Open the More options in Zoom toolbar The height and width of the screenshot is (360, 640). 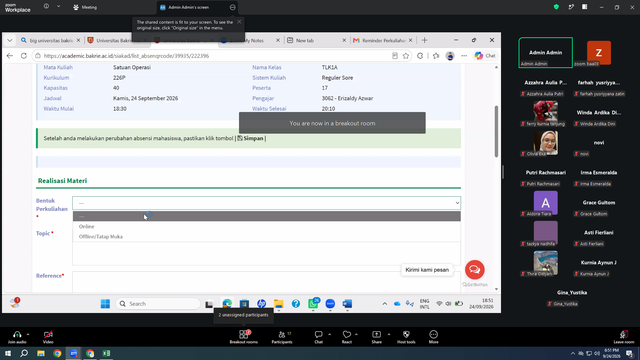point(433,337)
